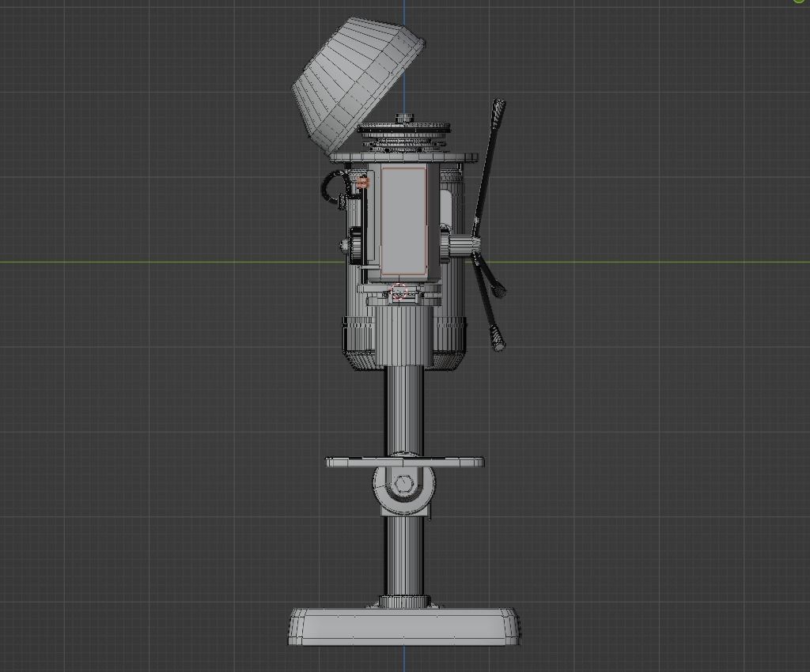This screenshot has height=672, width=810.
Task: Select the flat base of the drill press
Action: click(404, 627)
